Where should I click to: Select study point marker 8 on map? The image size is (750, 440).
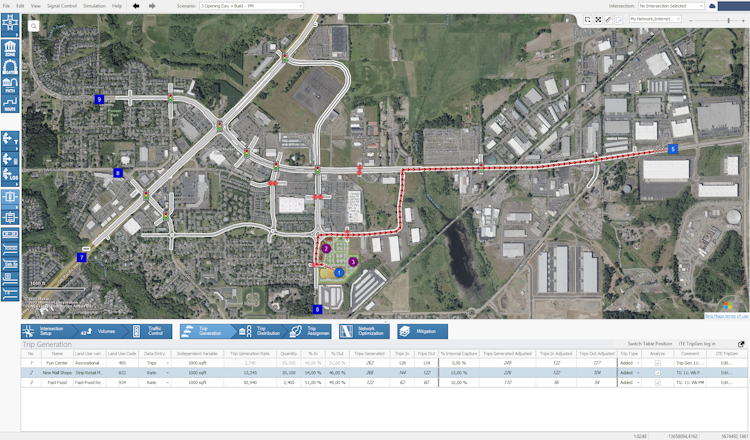[118, 173]
